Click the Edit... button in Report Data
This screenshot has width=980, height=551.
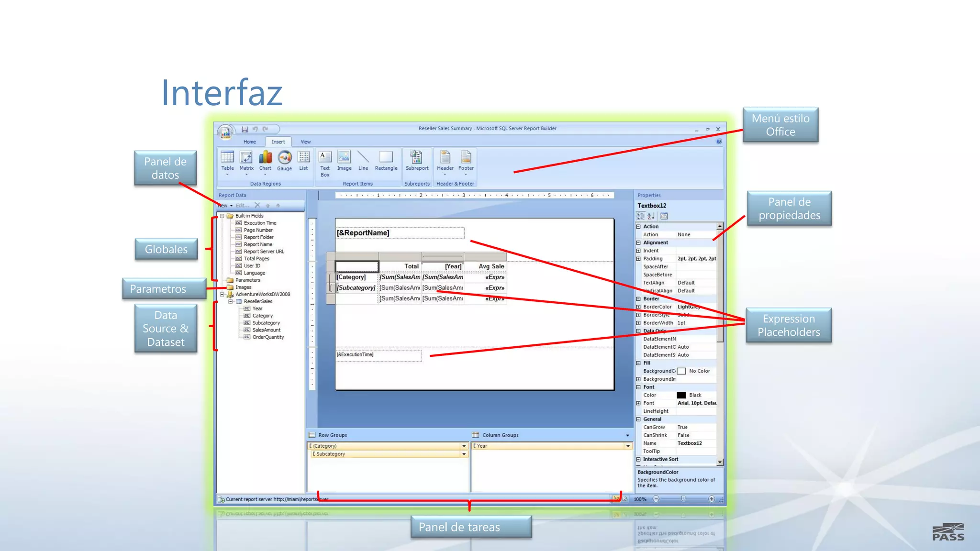click(243, 206)
